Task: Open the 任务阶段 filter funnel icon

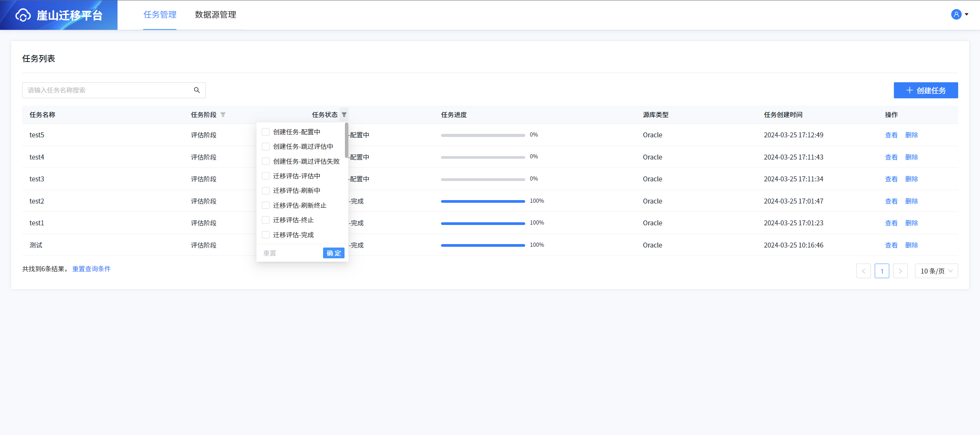Action: pos(223,115)
